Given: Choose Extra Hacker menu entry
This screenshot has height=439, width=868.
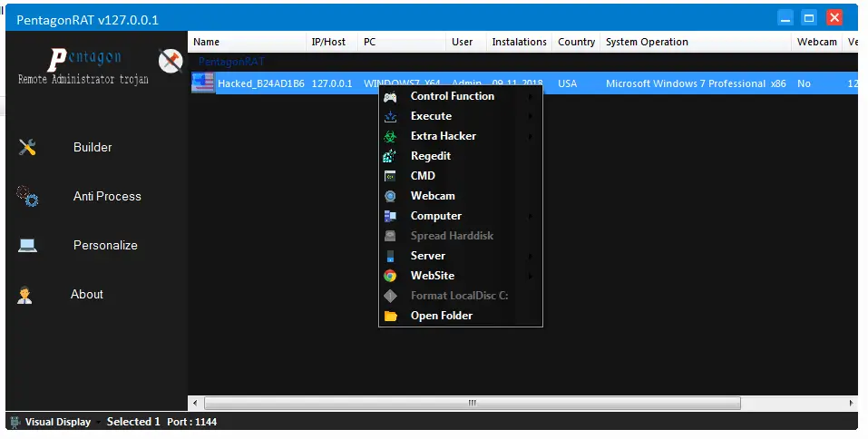Looking at the screenshot, I should click(x=461, y=136).
